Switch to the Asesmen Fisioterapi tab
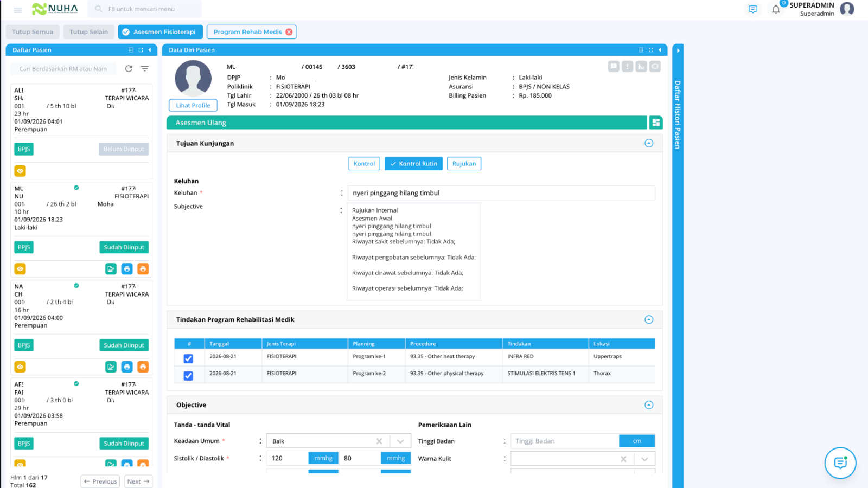Image resolution: width=868 pixels, height=488 pixels. click(x=161, y=32)
